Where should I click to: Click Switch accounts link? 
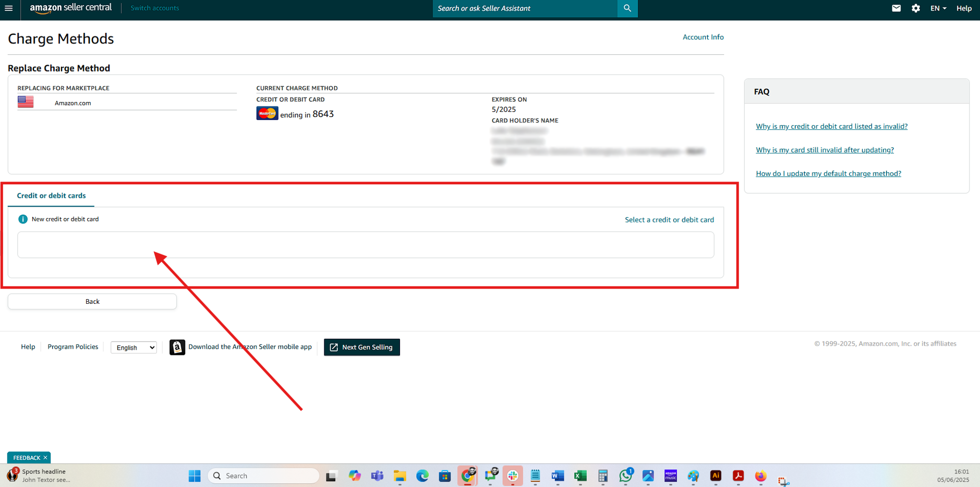tap(154, 8)
